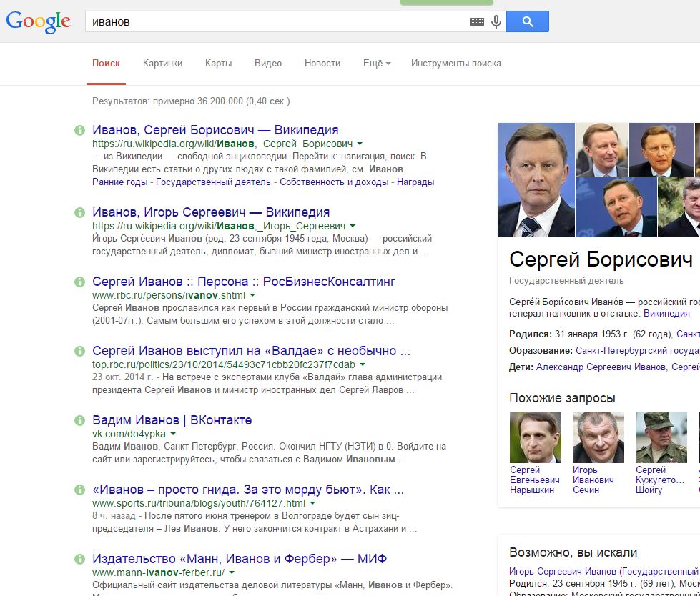The image size is (700, 596).
Task: Click green info icon beside Вадим Иванов result
Action: pyautogui.click(x=79, y=420)
